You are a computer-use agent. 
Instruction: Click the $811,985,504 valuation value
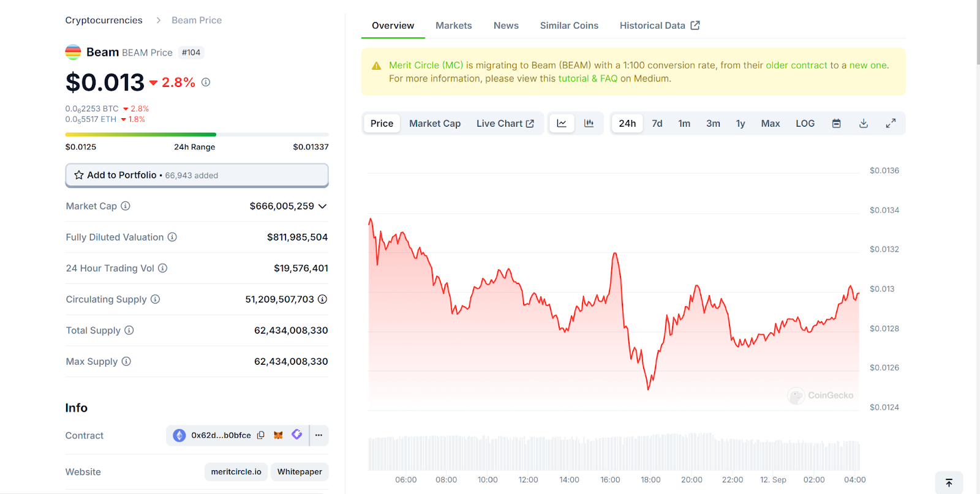(x=298, y=238)
